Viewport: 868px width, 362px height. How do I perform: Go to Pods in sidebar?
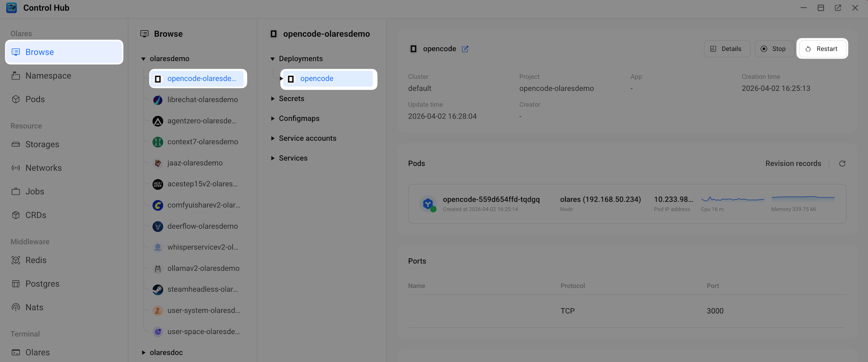[x=35, y=99]
